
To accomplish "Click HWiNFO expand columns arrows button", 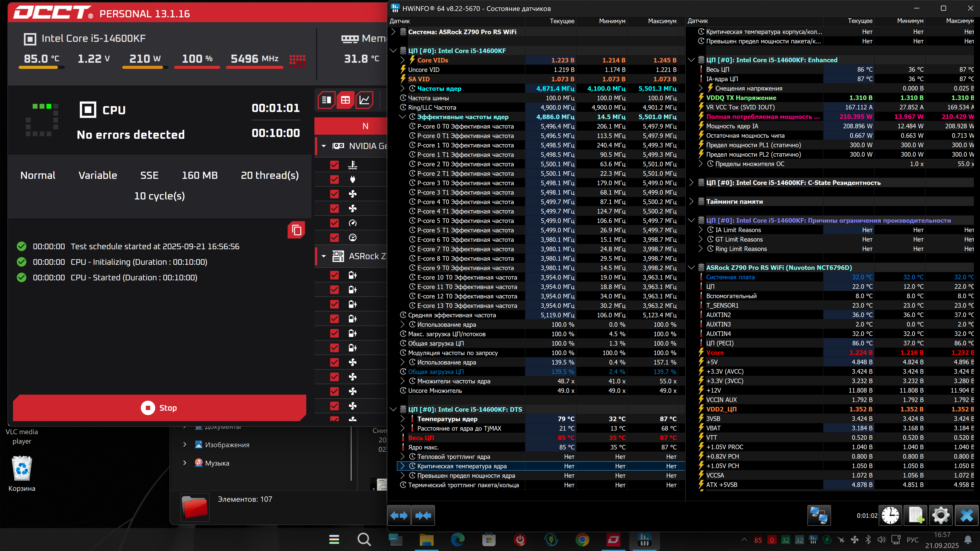I will point(399,516).
